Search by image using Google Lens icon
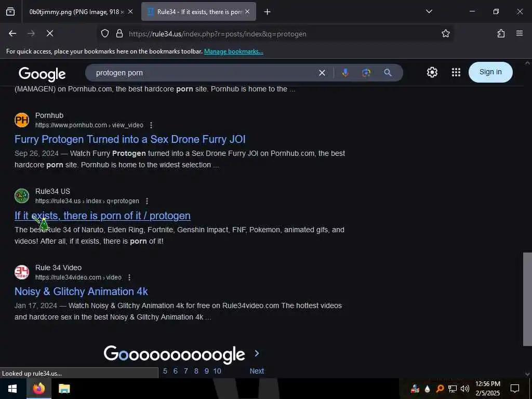The image size is (532, 399). [366, 73]
